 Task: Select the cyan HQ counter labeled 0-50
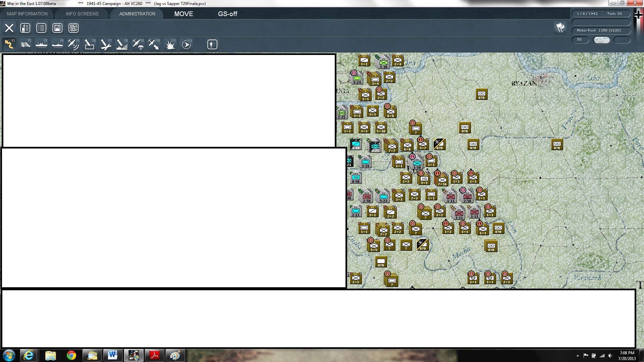[356, 178]
